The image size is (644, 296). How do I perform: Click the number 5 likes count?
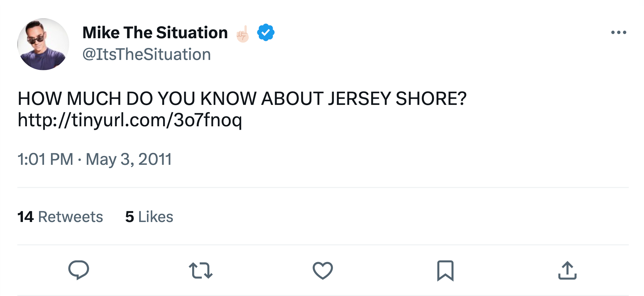pos(130,217)
